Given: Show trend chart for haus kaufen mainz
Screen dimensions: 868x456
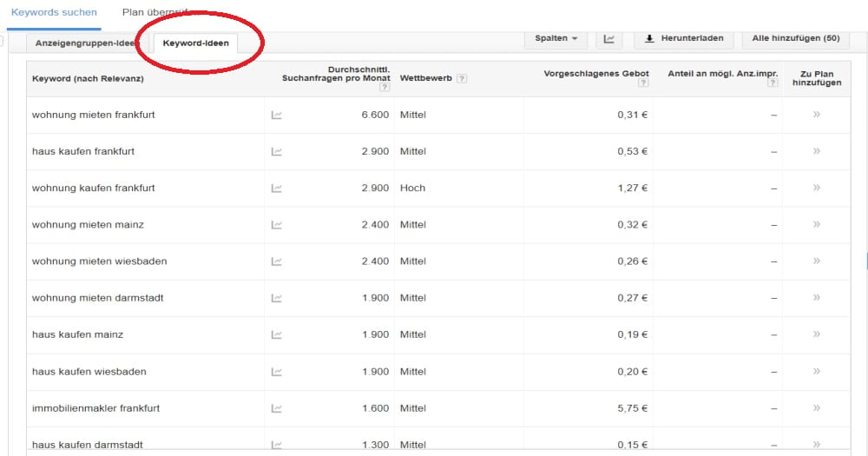Looking at the screenshot, I should 277,334.
